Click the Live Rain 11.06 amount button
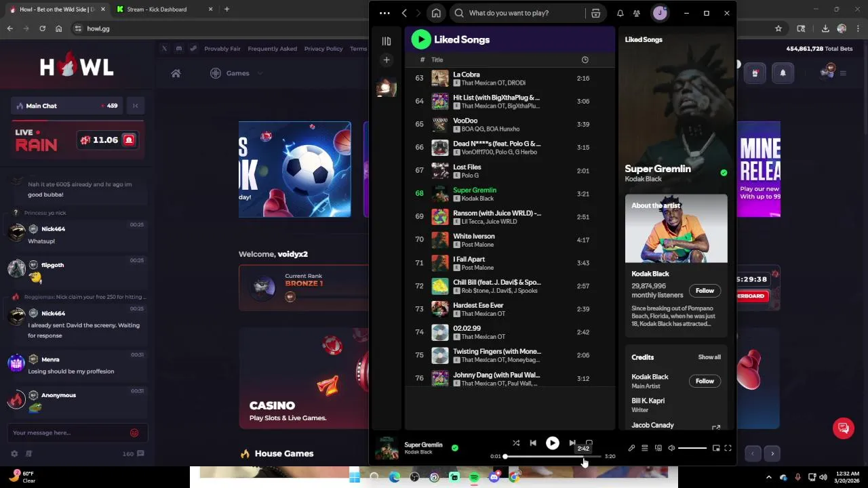The height and width of the screenshot is (488, 868). click(108, 140)
